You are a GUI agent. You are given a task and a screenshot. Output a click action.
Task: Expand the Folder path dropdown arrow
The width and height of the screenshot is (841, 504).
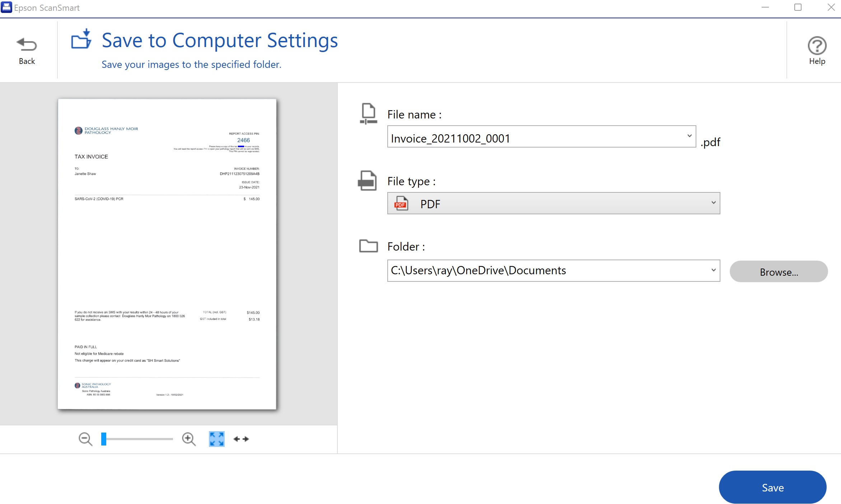pyautogui.click(x=713, y=270)
